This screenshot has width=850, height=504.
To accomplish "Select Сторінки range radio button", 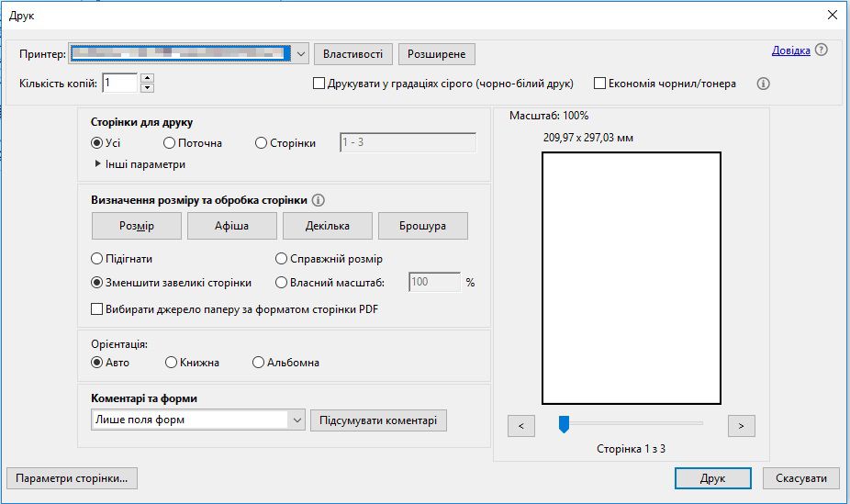I will (x=261, y=142).
